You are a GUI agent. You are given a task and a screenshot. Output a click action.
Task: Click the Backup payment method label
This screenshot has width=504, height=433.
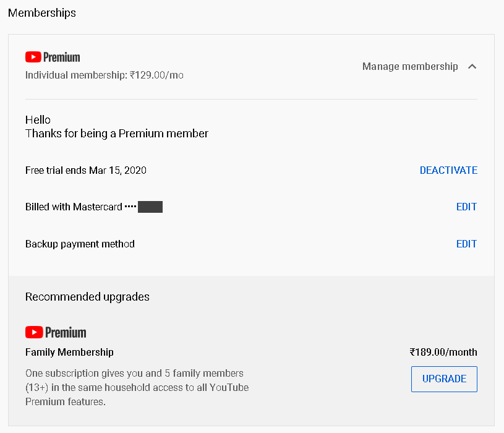80,244
